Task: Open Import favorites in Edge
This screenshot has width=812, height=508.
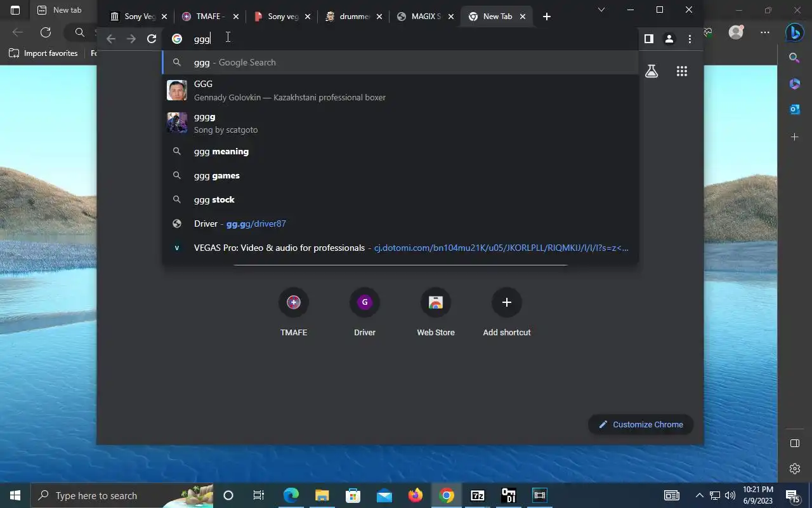Action: 43,53
